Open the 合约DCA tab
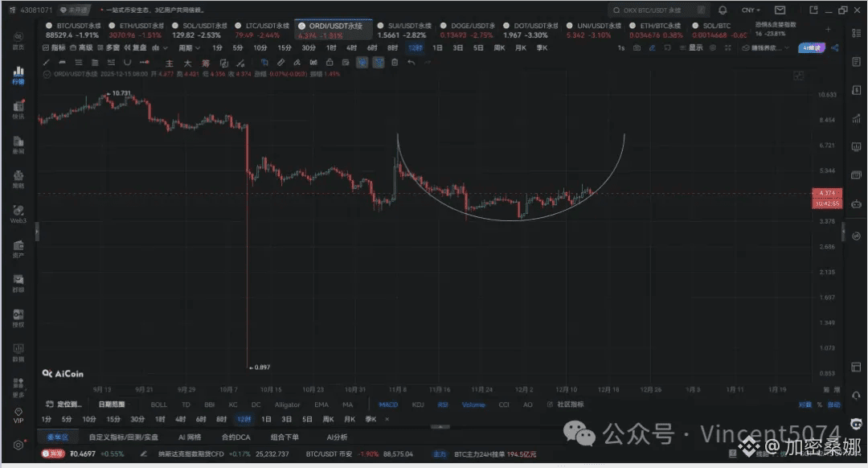 (235, 437)
